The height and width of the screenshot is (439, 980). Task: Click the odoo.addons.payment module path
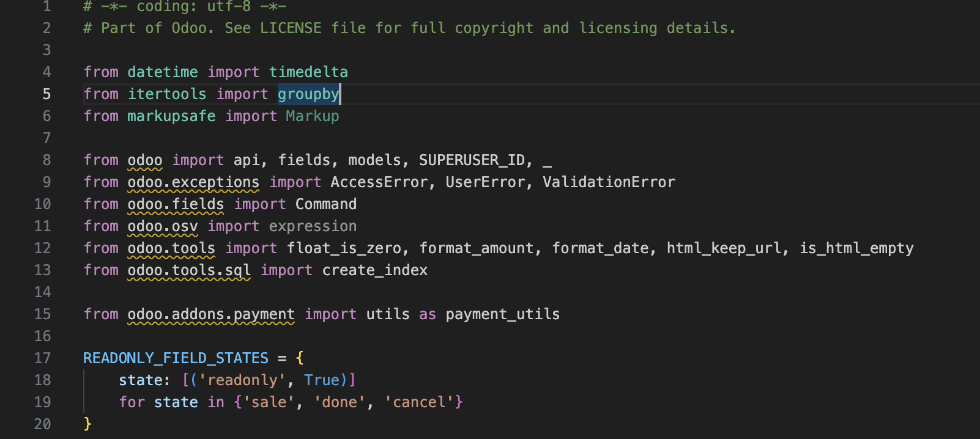point(211,314)
